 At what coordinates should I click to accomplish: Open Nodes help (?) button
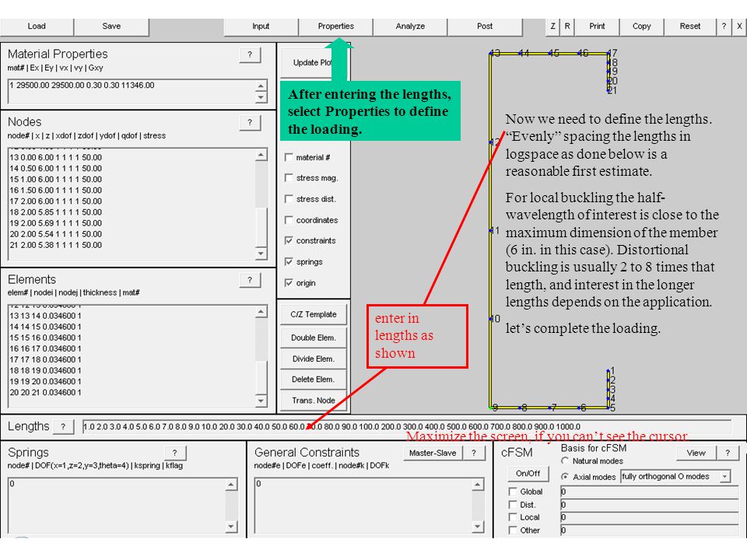pyautogui.click(x=250, y=122)
